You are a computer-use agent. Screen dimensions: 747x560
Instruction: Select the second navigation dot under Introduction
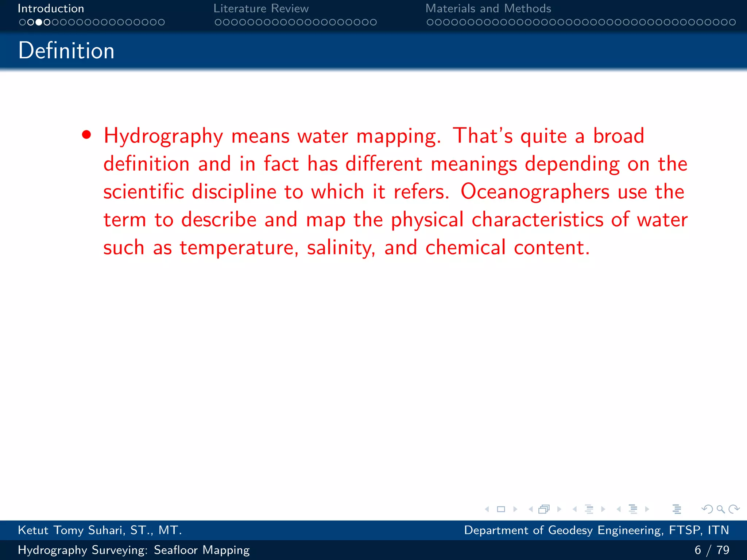(x=31, y=22)
